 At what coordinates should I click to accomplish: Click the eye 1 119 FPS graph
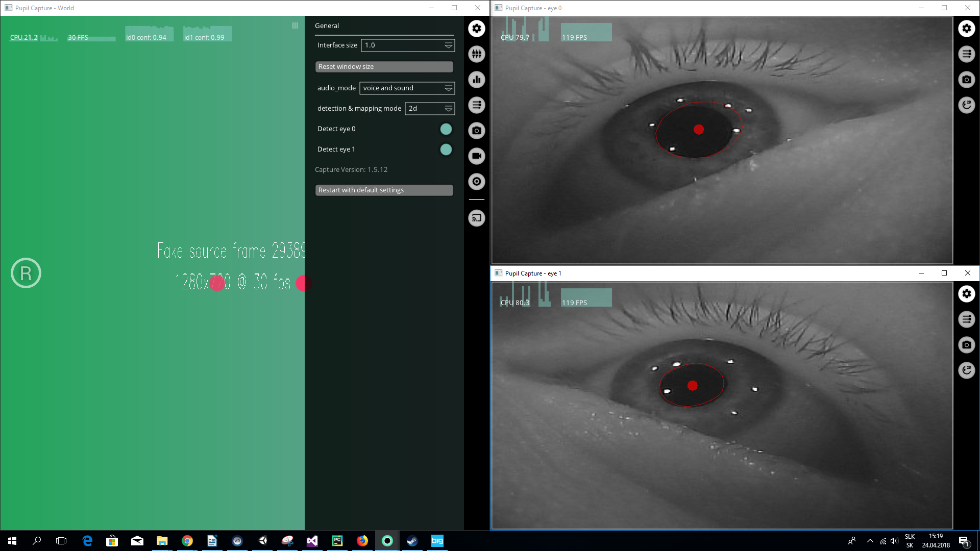click(x=586, y=297)
